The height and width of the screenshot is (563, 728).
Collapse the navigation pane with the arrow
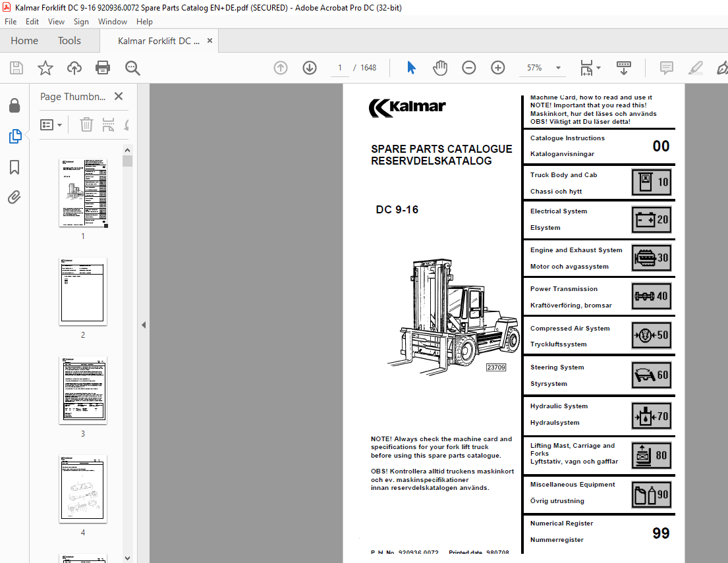tap(144, 325)
